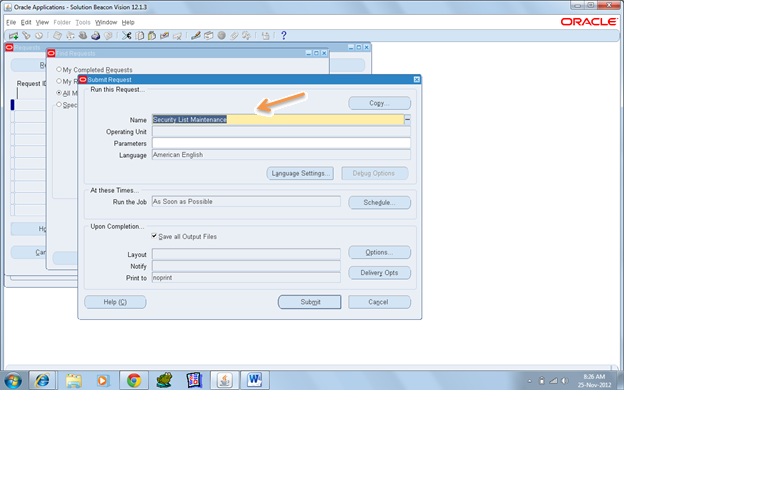Open Microsoft Word from the taskbar

click(x=255, y=380)
